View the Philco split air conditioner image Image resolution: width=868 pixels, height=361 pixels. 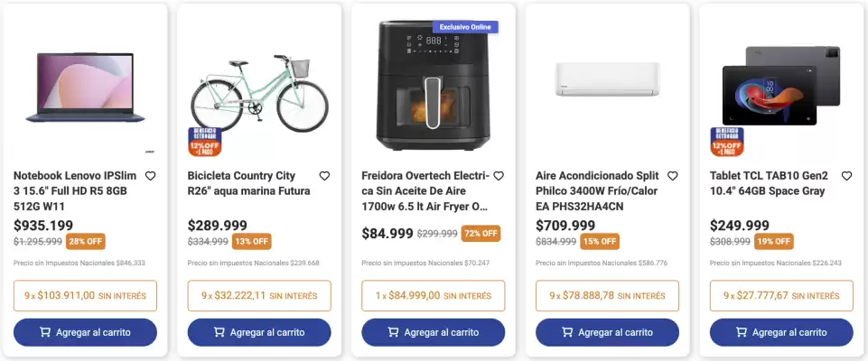(x=608, y=79)
